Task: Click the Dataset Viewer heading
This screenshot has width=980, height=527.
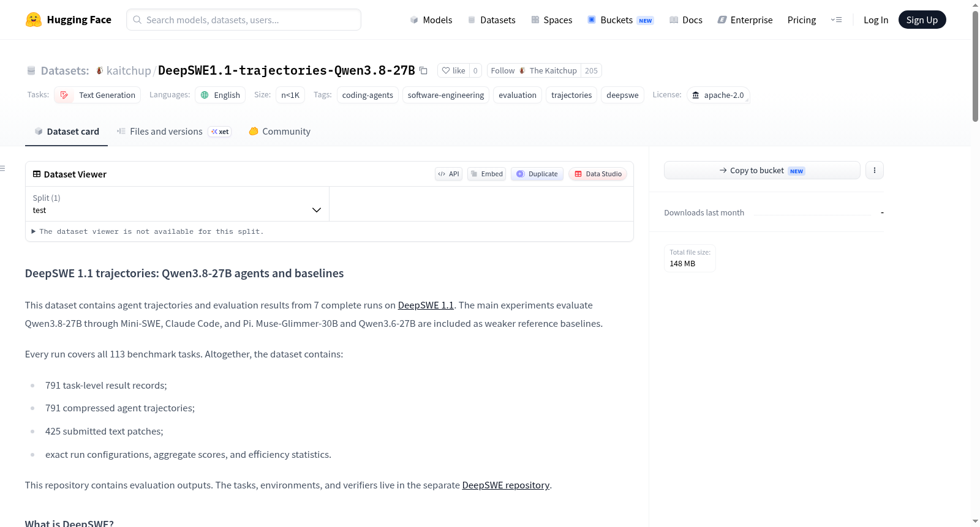Action: (x=75, y=174)
